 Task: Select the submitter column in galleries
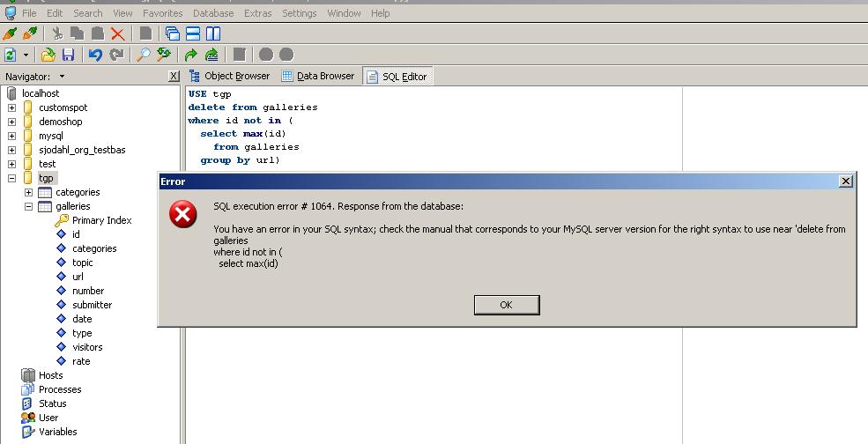[92, 305]
